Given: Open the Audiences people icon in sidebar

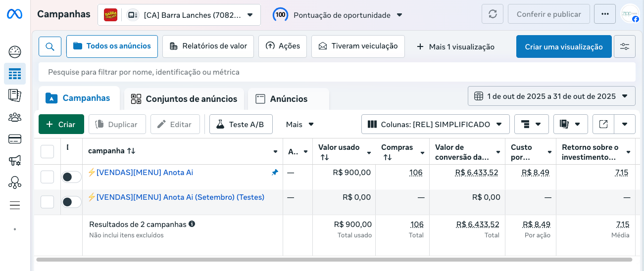Looking at the screenshot, I should 15,117.
